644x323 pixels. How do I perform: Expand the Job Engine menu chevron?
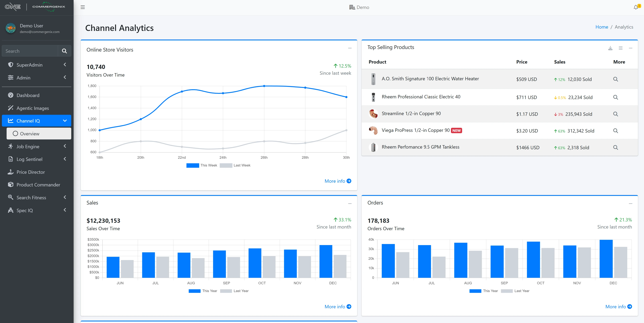click(x=65, y=146)
